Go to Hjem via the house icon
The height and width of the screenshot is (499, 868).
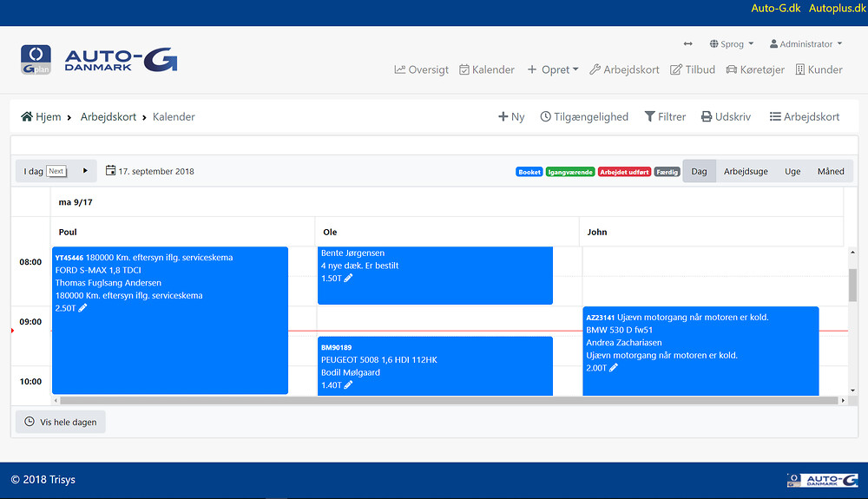[27, 116]
